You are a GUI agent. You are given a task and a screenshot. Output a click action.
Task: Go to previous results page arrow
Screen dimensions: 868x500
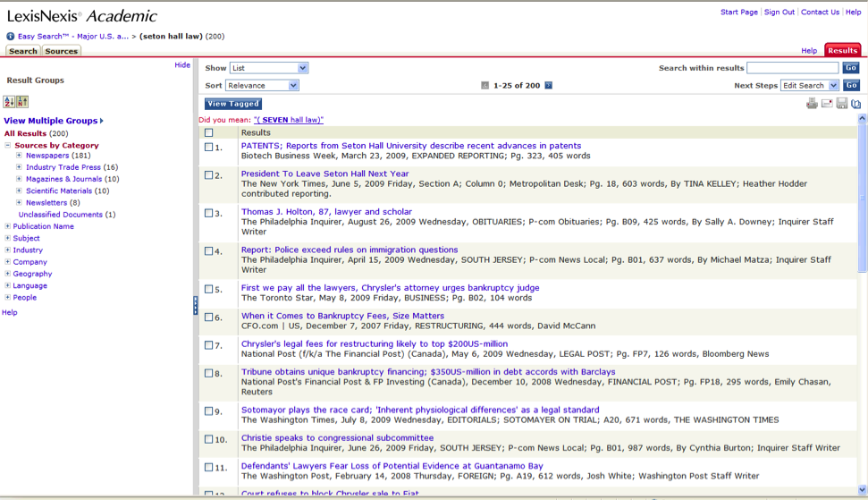pos(485,85)
